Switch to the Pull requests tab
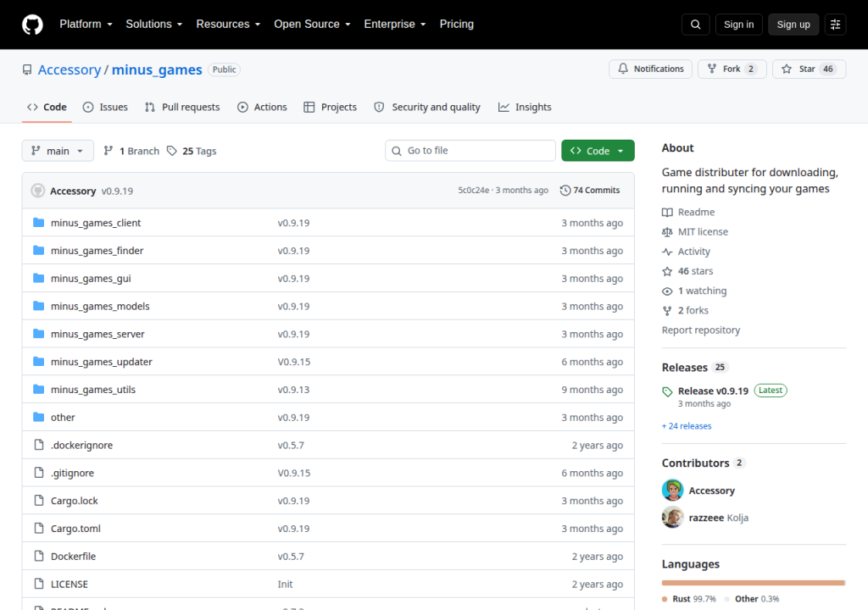Screen dimensions: 868x610 coord(182,108)
